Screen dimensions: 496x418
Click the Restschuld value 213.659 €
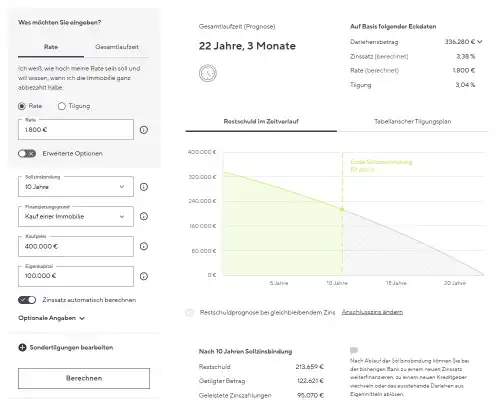tap(310, 367)
